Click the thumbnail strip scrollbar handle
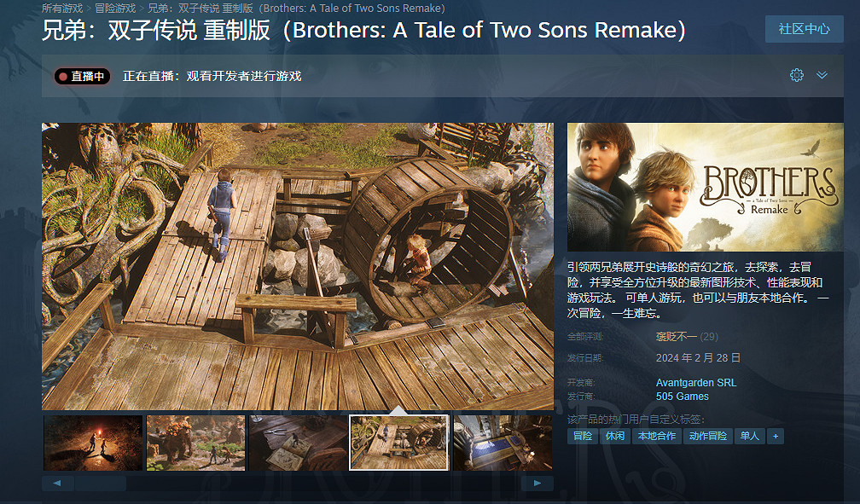 click(101, 484)
